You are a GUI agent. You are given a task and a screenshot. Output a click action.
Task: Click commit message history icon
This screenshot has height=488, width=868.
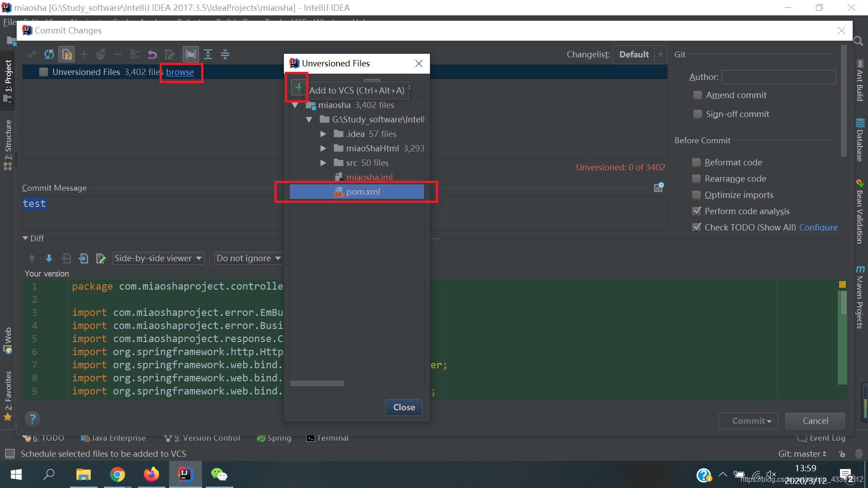pyautogui.click(x=659, y=187)
